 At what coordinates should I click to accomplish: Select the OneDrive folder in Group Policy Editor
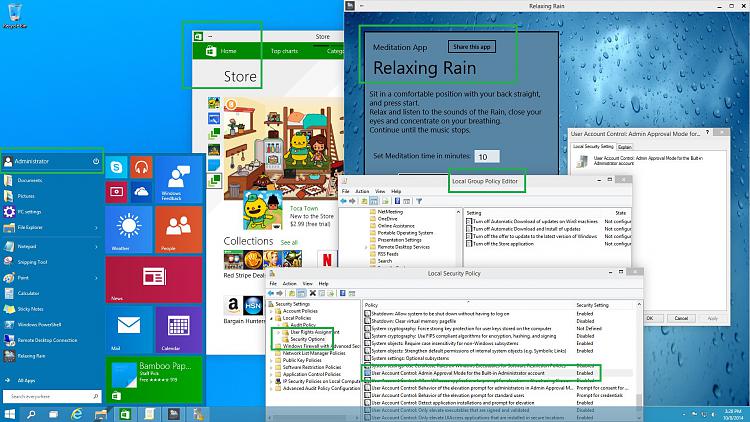(388, 219)
